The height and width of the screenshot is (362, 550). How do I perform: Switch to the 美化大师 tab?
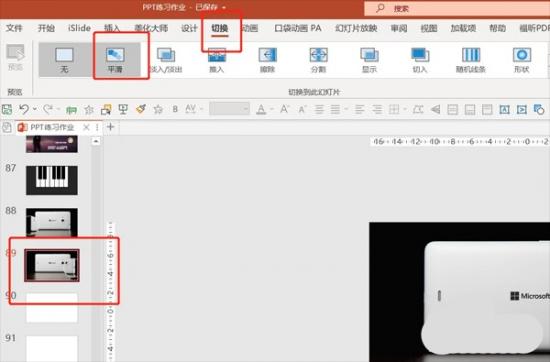point(151,28)
